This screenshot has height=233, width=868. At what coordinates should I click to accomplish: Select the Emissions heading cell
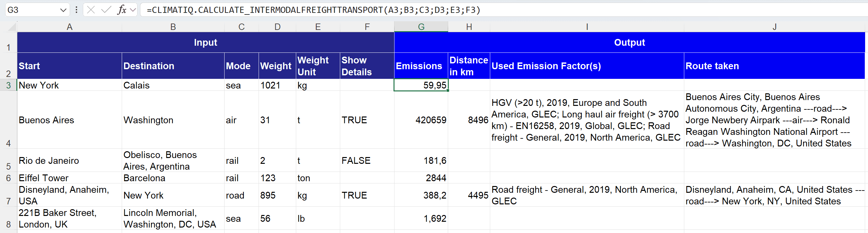(421, 66)
